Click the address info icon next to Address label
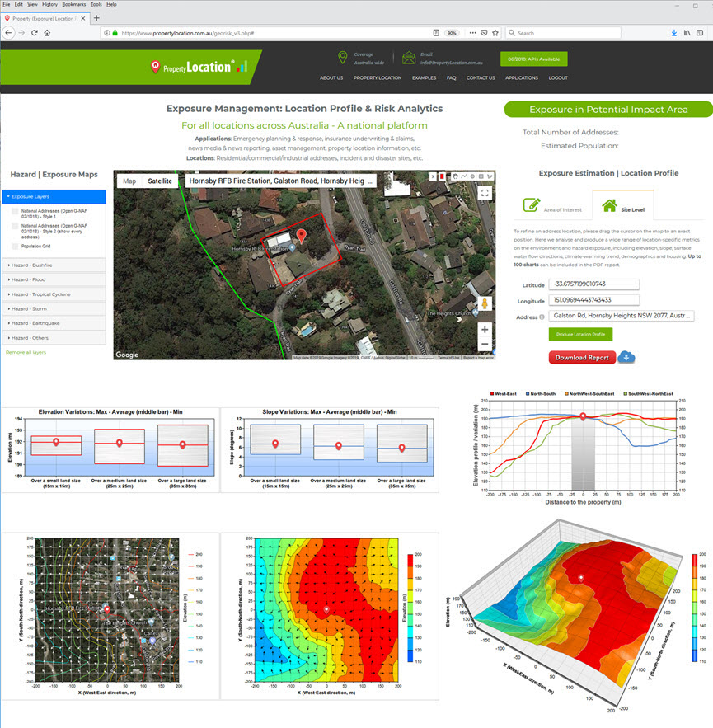Screen dimensions: 713x728 tap(542, 317)
